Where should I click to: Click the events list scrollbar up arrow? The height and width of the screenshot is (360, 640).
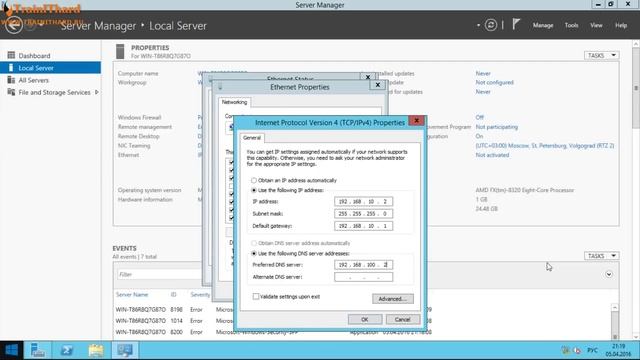coord(615,307)
